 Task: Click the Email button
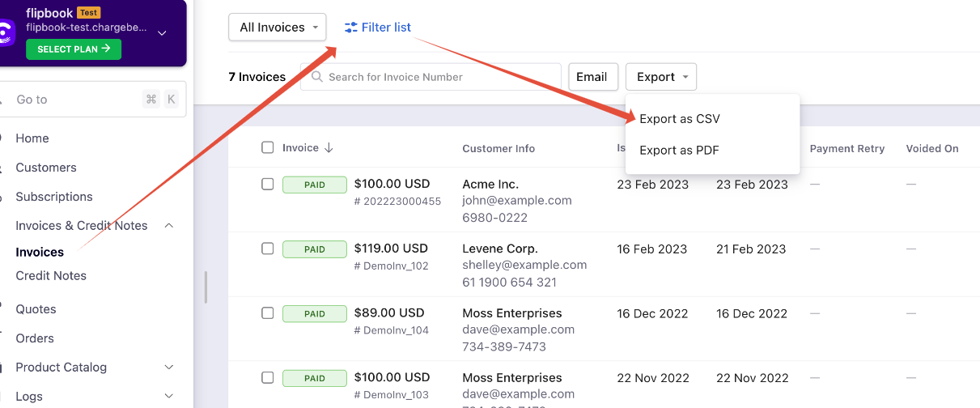(592, 77)
